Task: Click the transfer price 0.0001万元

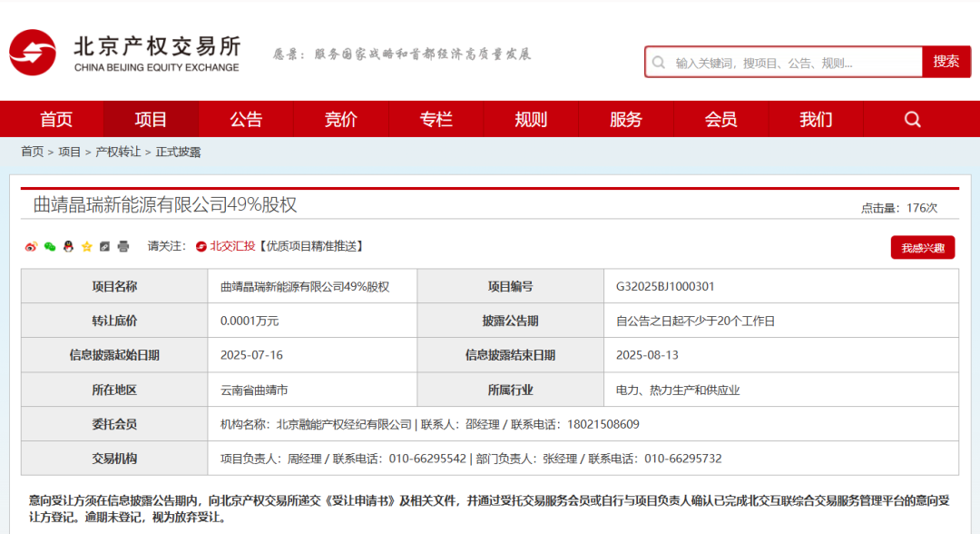Action: [250, 321]
